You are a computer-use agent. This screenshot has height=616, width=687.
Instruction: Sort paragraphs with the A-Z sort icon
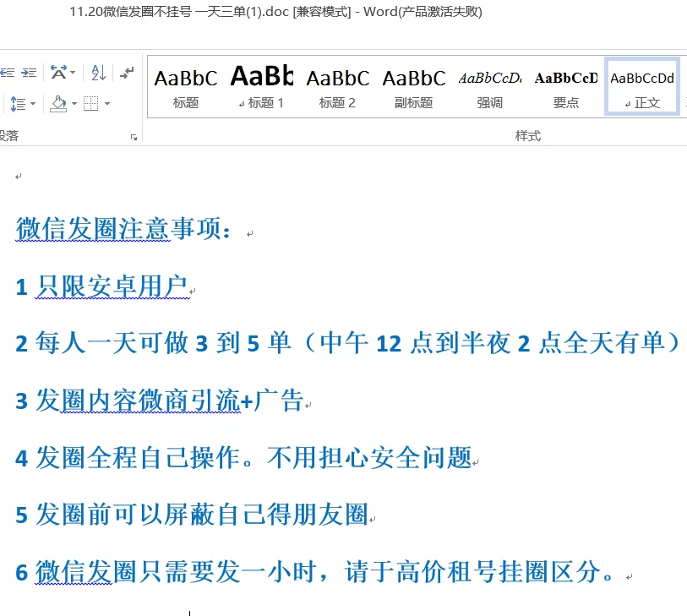pyautogui.click(x=98, y=73)
